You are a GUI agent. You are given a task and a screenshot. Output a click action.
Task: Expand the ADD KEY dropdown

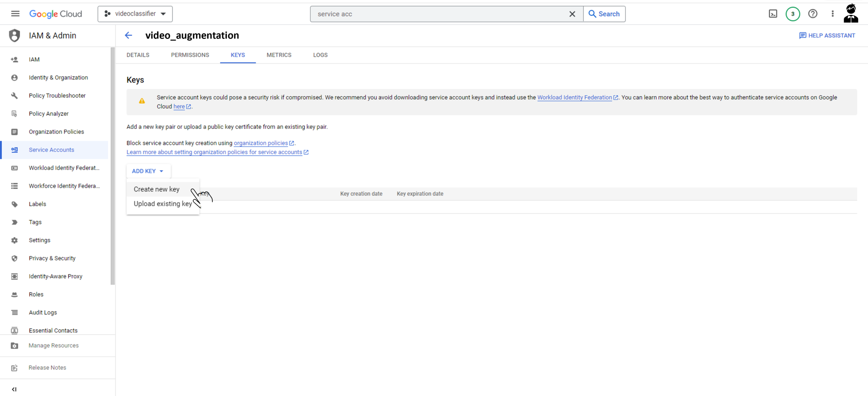tap(148, 171)
